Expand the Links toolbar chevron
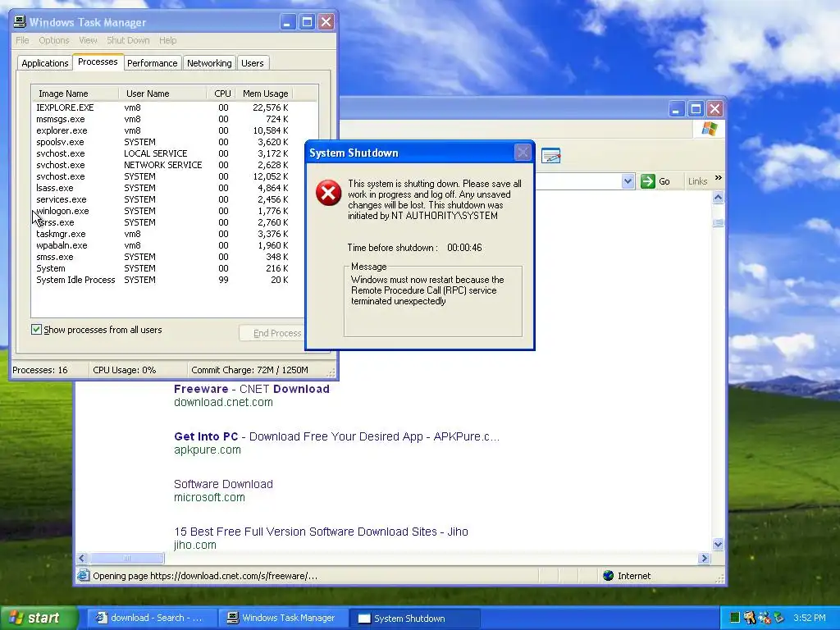This screenshot has width=840, height=630. pyautogui.click(x=719, y=178)
